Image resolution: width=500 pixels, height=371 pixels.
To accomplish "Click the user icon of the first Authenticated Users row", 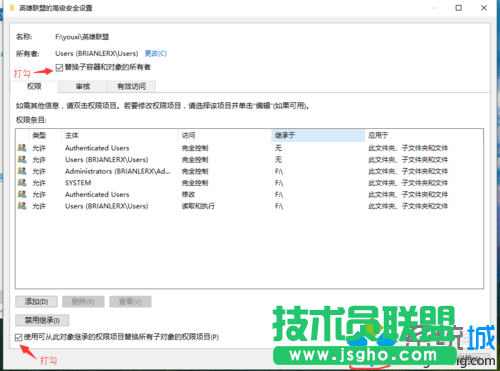I will pyautogui.click(x=22, y=148).
